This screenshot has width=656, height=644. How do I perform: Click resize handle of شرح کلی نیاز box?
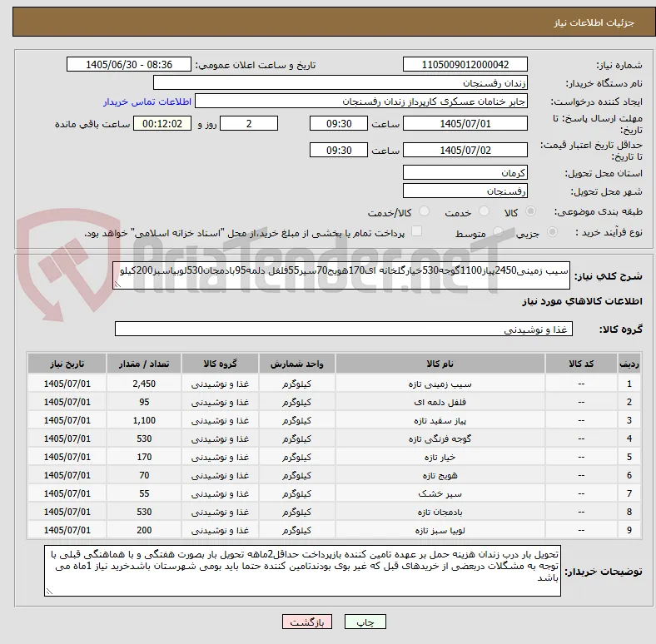[x=117, y=285]
